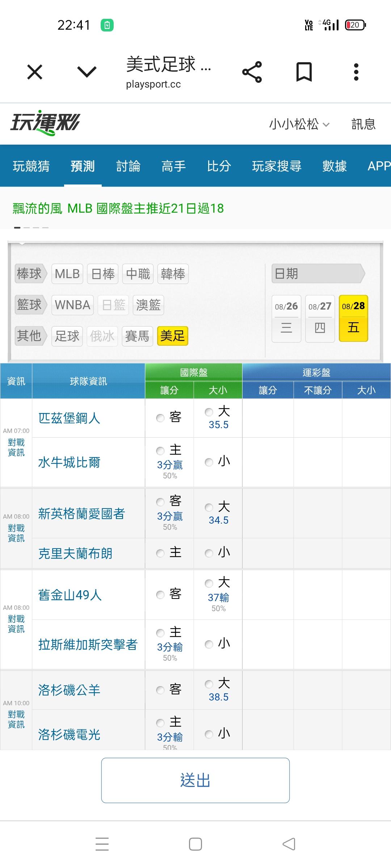Select 主 3分贏 radio for 水牛城比爾
The image size is (391, 868).
coord(160,451)
